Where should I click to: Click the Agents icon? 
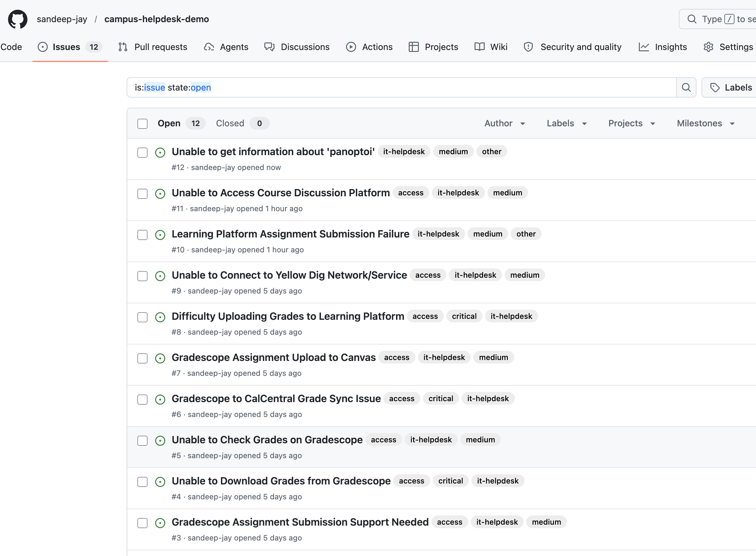coord(209,47)
